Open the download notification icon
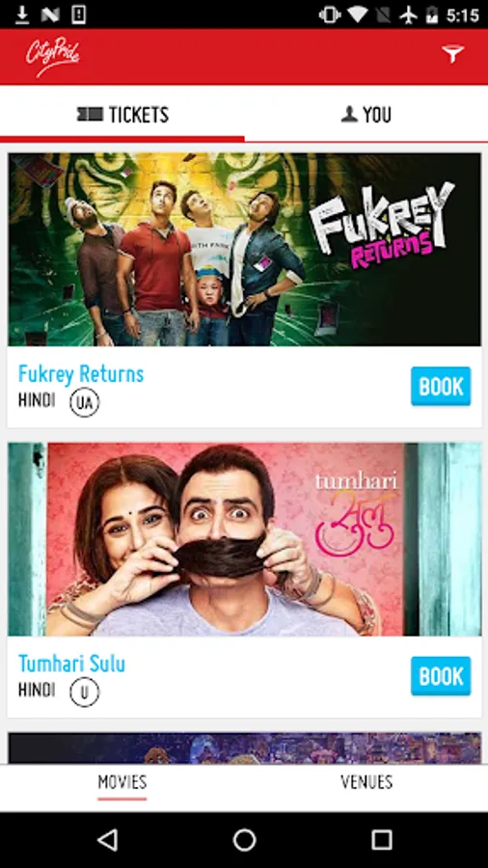Screen dimensions: 488x868 pyautogui.click(x=22, y=14)
